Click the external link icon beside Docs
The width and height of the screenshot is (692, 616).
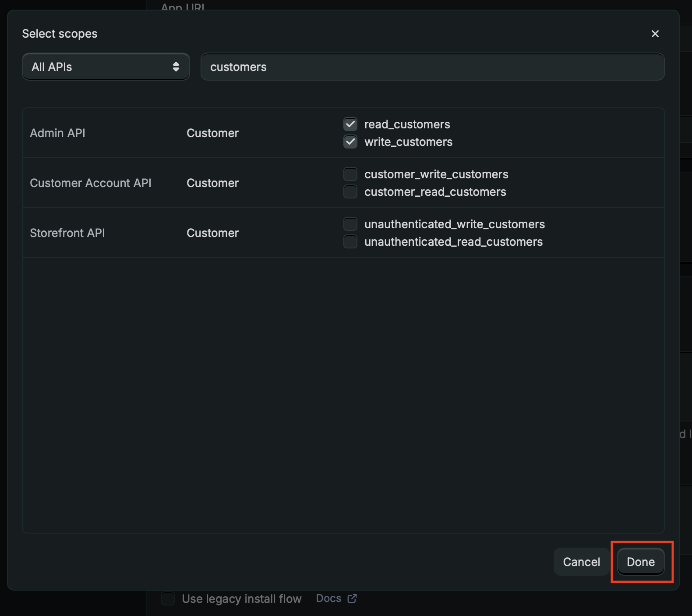click(x=352, y=598)
